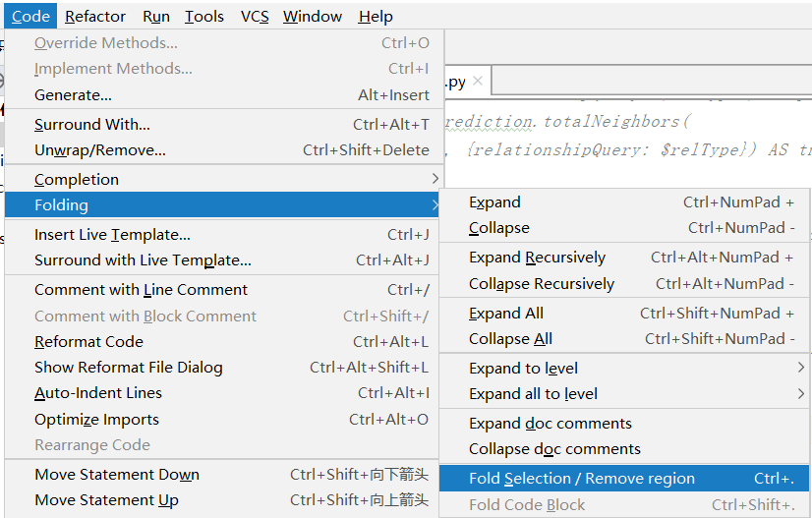Select Collapse All
Screen dimensions: 812x518
click(x=624, y=339)
